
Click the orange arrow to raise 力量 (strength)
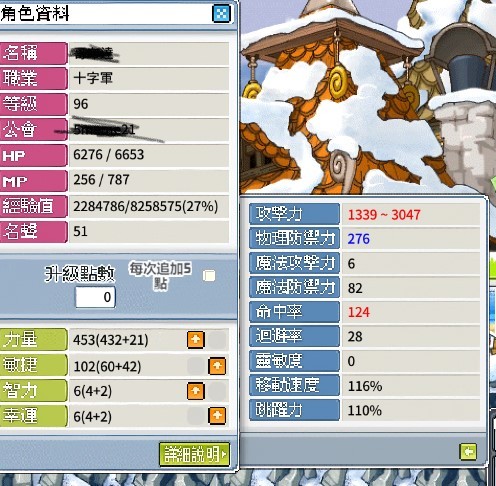pyautogui.click(x=196, y=340)
